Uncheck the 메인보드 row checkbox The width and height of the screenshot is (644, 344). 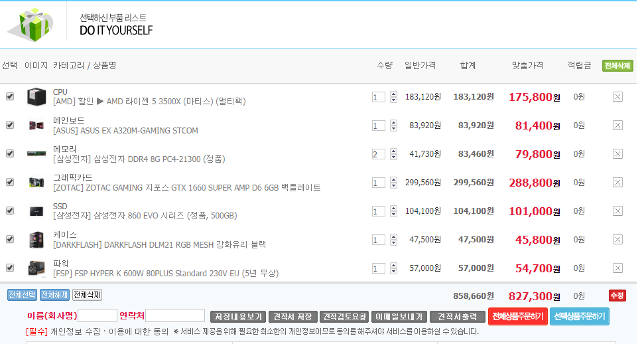10,125
